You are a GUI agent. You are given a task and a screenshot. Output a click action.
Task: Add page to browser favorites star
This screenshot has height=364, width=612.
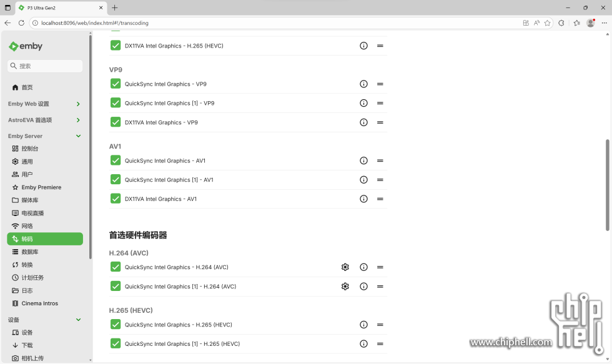pos(547,23)
